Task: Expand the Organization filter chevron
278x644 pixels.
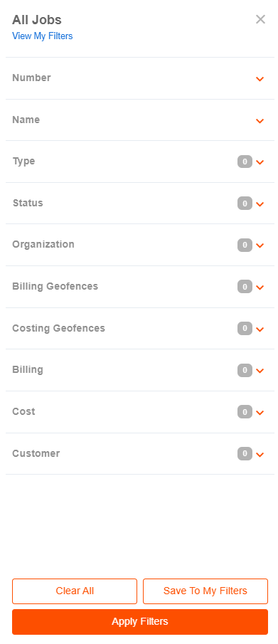Action: [x=260, y=246]
